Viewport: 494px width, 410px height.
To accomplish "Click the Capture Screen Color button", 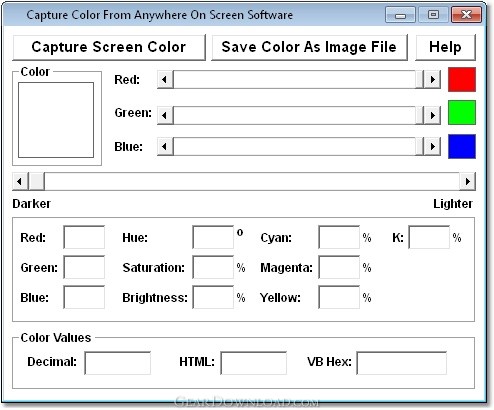I will [109, 47].
